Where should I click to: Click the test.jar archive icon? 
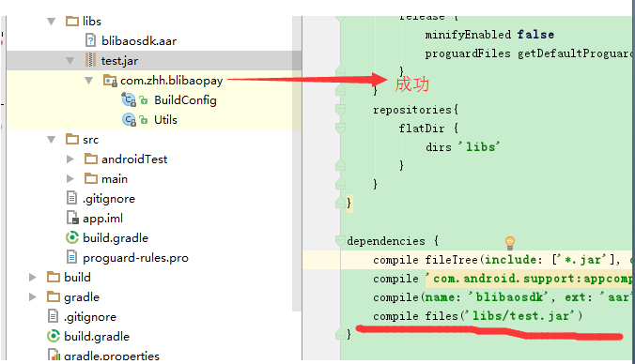[x=90, y=60]
